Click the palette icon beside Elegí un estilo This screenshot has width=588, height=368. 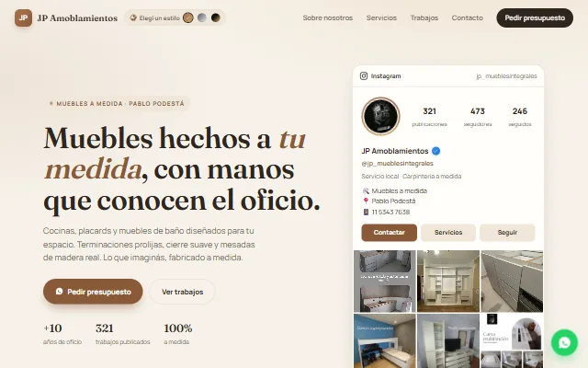coord(133,17)
